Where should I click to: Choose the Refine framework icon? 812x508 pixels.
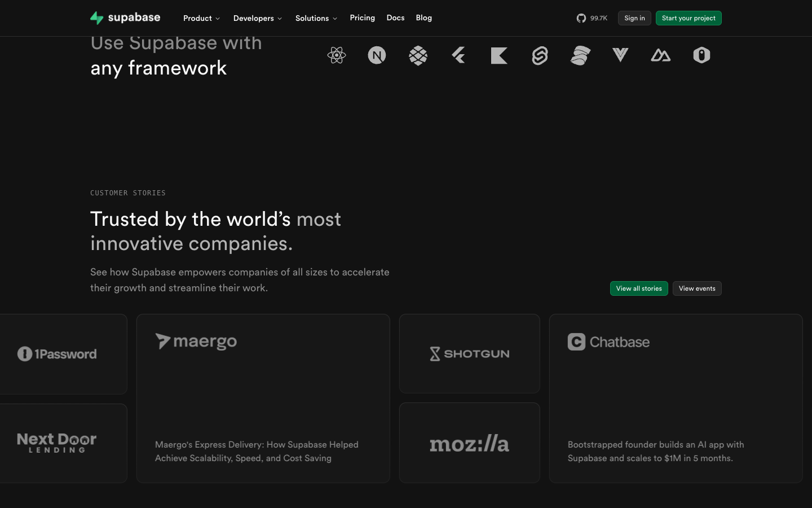[701, 55]
